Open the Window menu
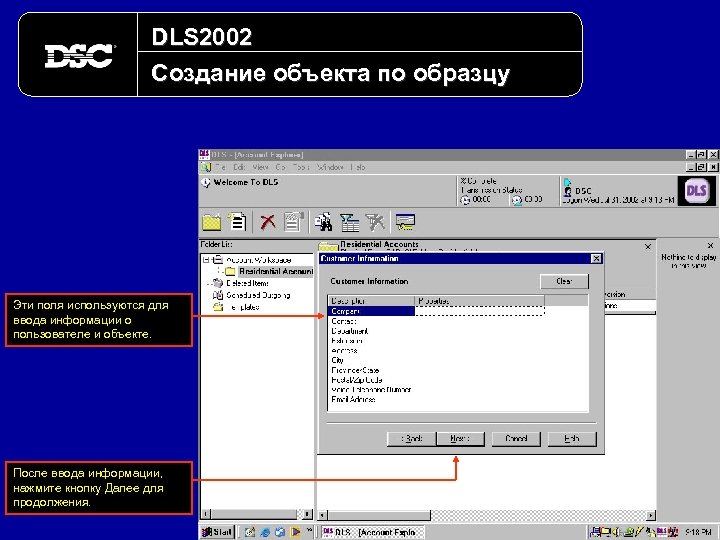The image size is (720, 540). (x=330, y=167)
